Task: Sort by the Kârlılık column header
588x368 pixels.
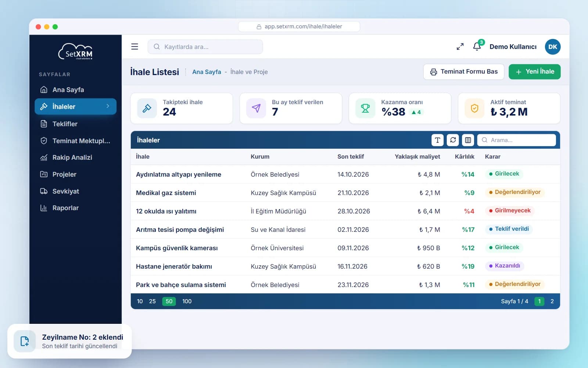Action: pos(465,156)
